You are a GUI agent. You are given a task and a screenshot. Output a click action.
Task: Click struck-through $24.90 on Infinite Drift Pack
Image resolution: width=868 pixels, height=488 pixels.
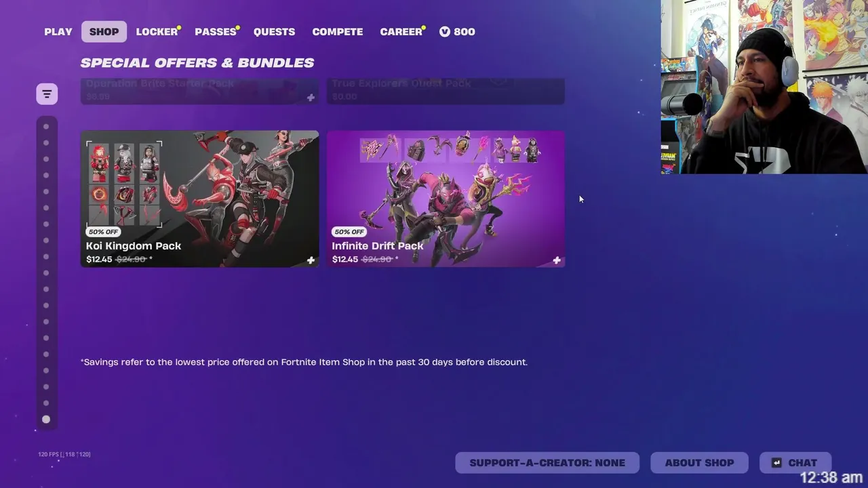[x=377, y=259]
